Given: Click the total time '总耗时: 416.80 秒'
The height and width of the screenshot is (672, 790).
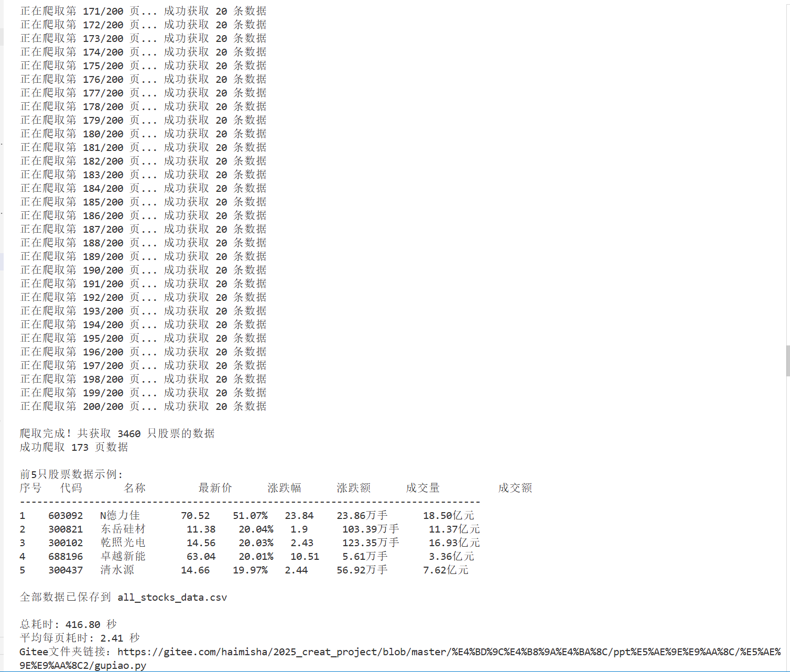Looking at the screenshot, I should pos(68,625).
